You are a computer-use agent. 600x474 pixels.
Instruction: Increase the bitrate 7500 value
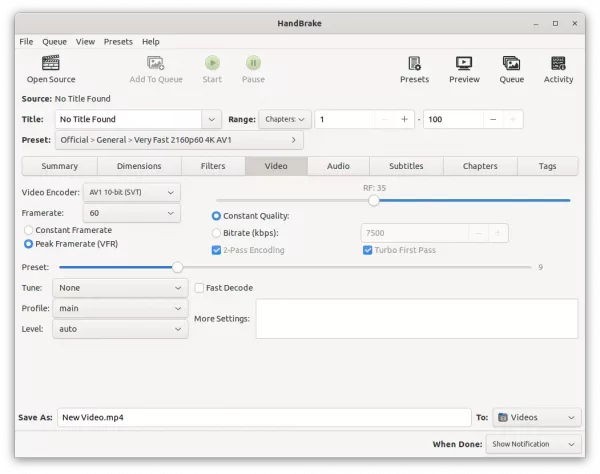(x=498, y=233)
